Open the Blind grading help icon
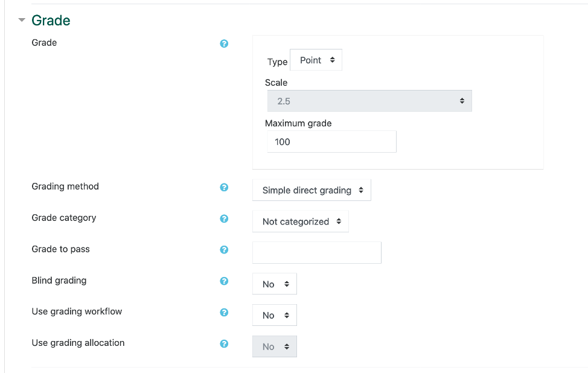The height and width of the screenshot is (373, 588). tap(224, 281)
